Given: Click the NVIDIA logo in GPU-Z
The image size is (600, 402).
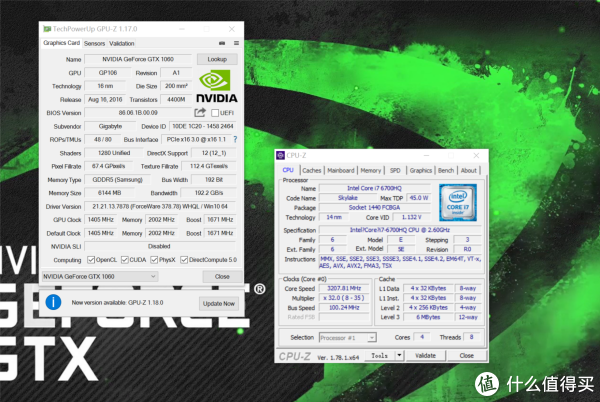Looking at the screenshot, I should tap(217, 86).
